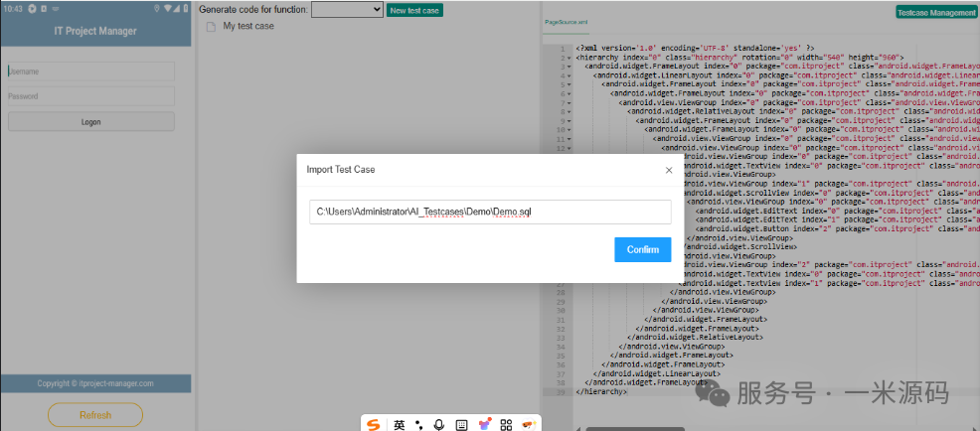Toggle punctuation mode in IME bar
The image size is (980, 431).
(418, 425)
